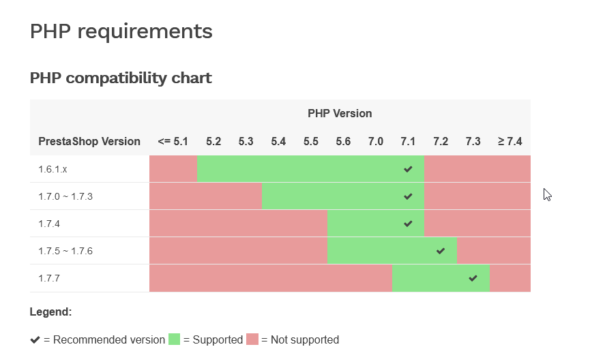605x364 pixels.
Task: Click the PrestaShop Version column header
Action: pyautogui.click(x=89, y=142)
